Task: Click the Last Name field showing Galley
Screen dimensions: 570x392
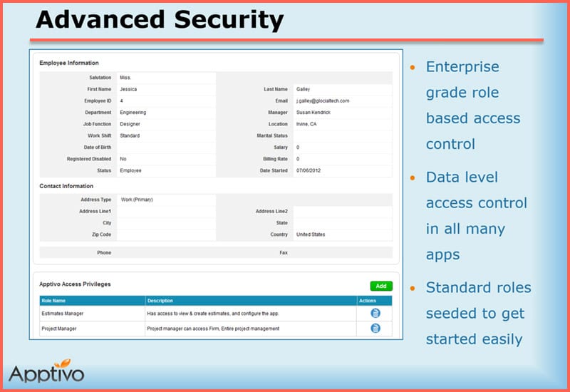Action: [x=304, y=90]
